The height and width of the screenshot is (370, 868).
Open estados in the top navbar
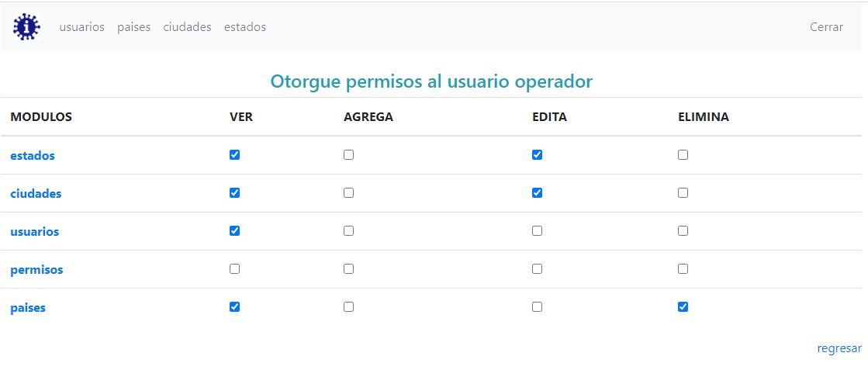244,27
